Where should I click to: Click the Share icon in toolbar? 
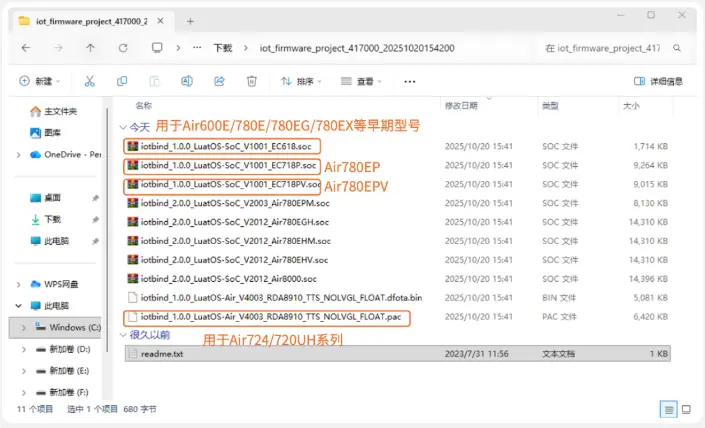219,81
